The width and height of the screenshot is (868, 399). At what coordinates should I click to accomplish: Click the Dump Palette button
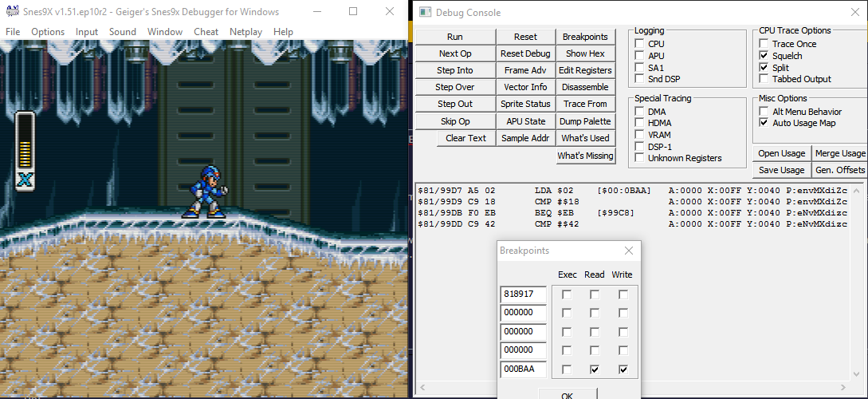click(585, 120)
